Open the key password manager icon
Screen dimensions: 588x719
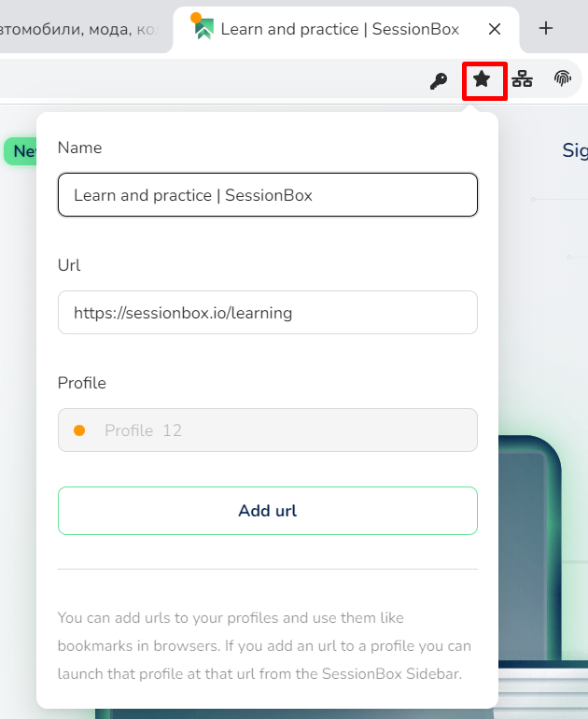[438, 81]
